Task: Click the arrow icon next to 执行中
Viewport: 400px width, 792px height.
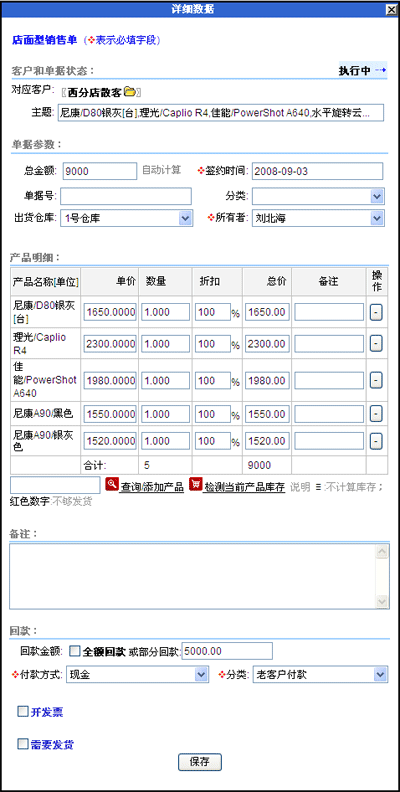Action: [381, 70]
